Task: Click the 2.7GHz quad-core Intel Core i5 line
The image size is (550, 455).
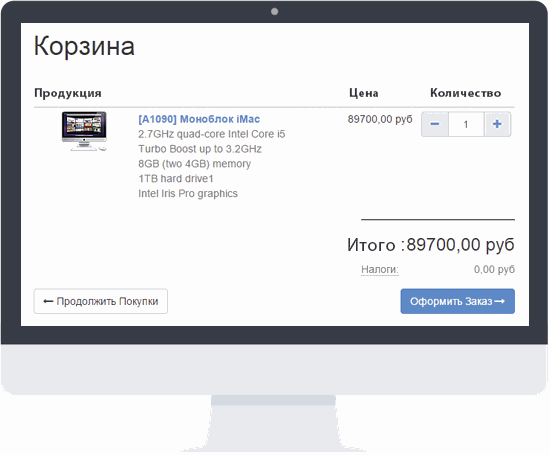Action: (x=212, y=134)
